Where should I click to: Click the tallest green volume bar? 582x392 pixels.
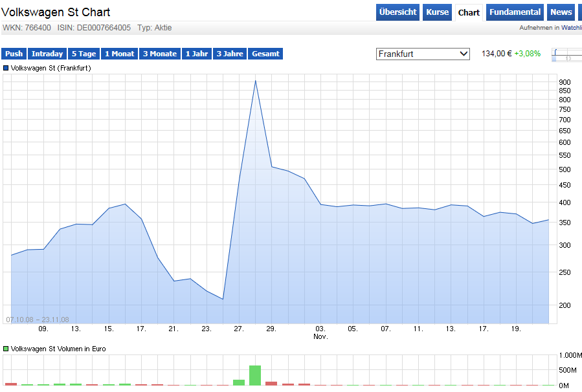point(255,375)
